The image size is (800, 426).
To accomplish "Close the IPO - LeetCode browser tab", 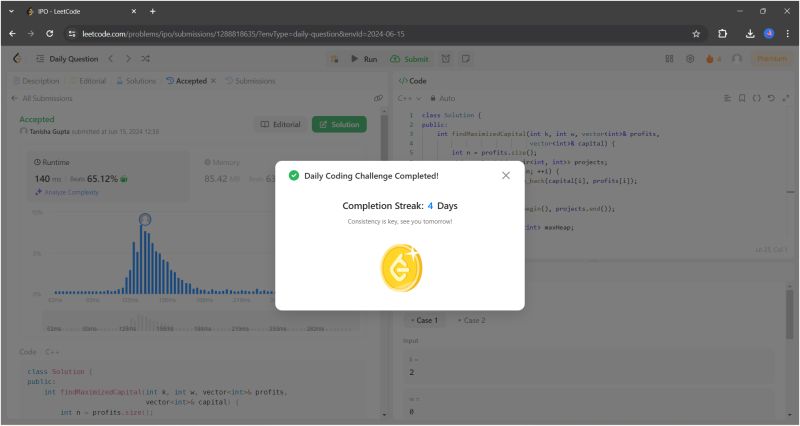I will [x=134, y=11].
